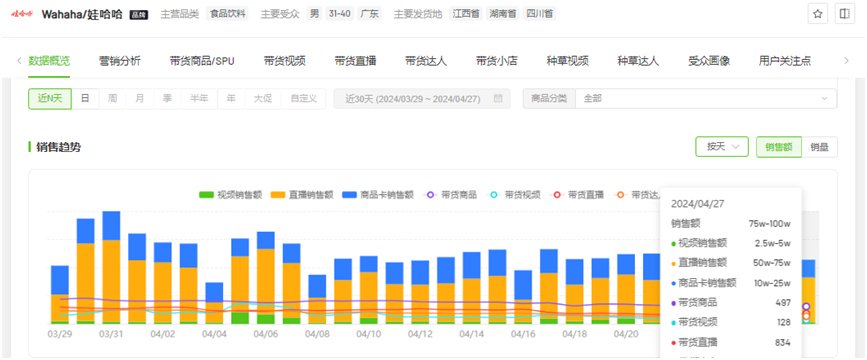Click the 四川省 shipping origin tag
This screenshot has height=360, width=867.
[539, 14]
